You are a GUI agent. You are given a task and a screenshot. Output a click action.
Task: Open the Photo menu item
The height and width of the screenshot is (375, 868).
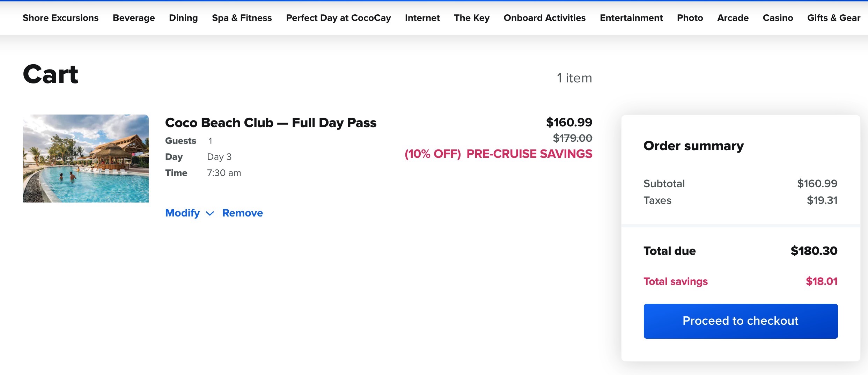tap(690, 18)
